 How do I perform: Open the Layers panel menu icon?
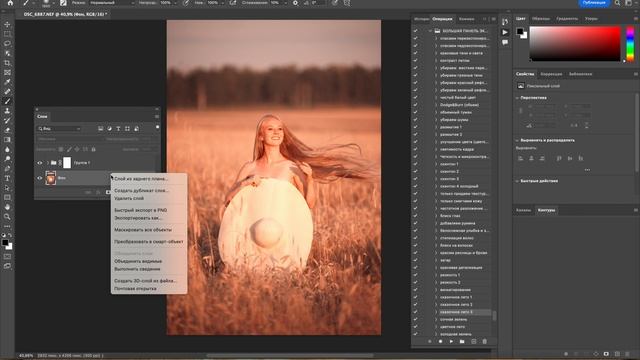157,116
